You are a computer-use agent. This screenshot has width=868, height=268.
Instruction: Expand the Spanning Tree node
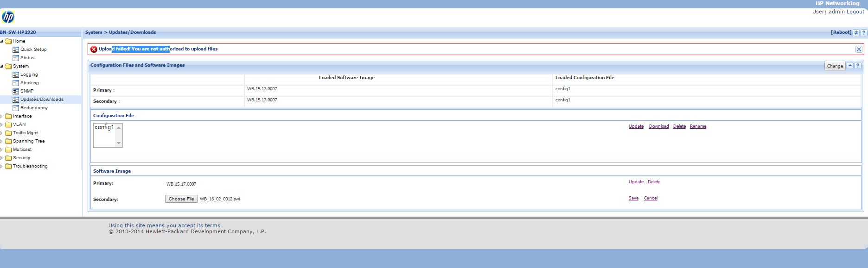(x=2, y=141)
